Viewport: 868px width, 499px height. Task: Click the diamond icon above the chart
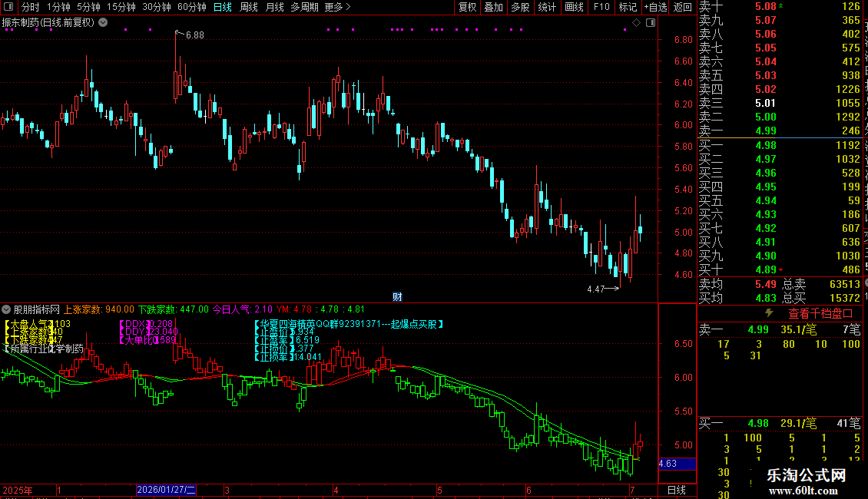[x=636, y=23]
